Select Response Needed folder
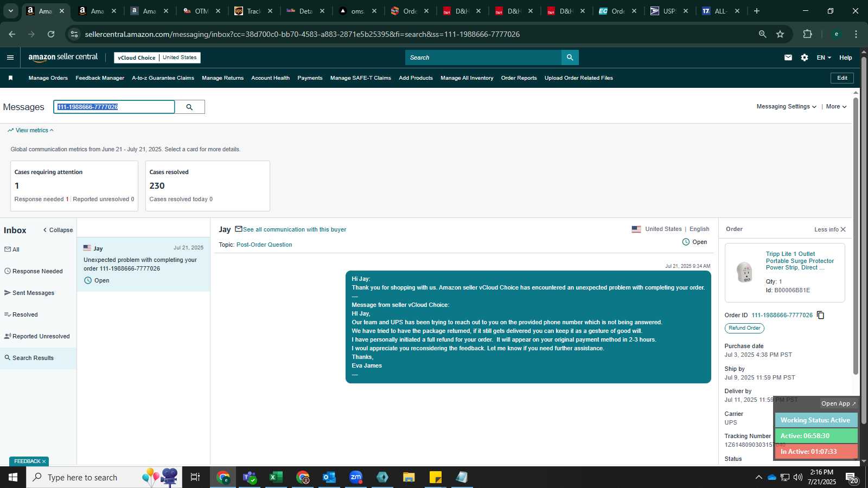 [x=34, y=271]
